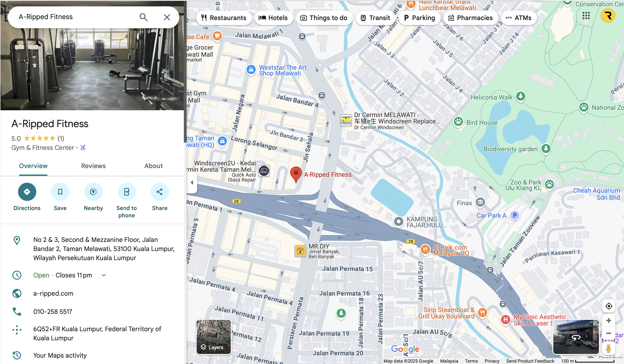Click the Windscreen2U shop marker
Viewport: 624px width, 364px height.
264,171
